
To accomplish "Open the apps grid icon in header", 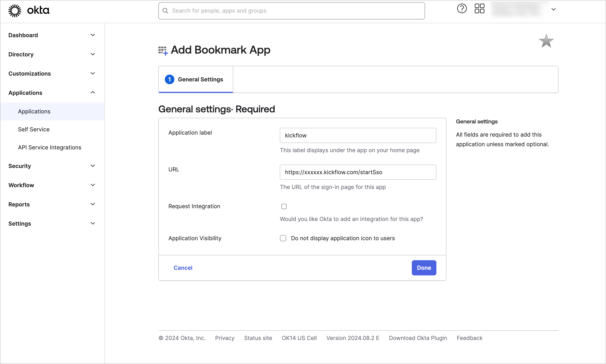I will [479, 9].
